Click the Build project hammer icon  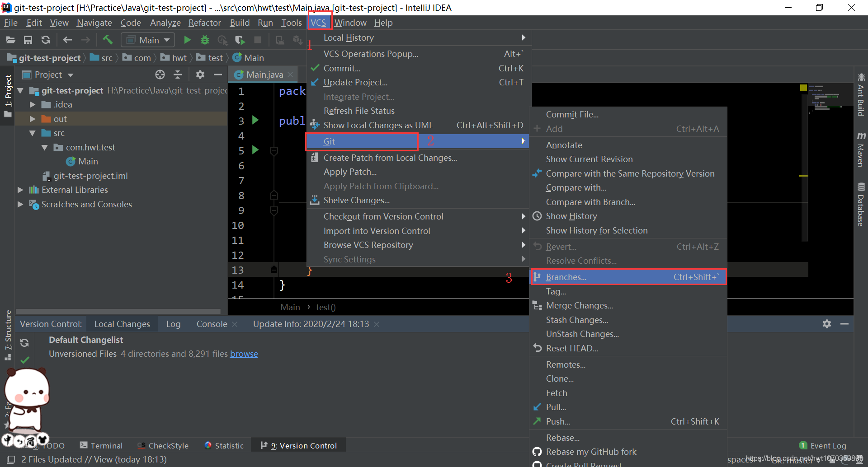[108, 40]
